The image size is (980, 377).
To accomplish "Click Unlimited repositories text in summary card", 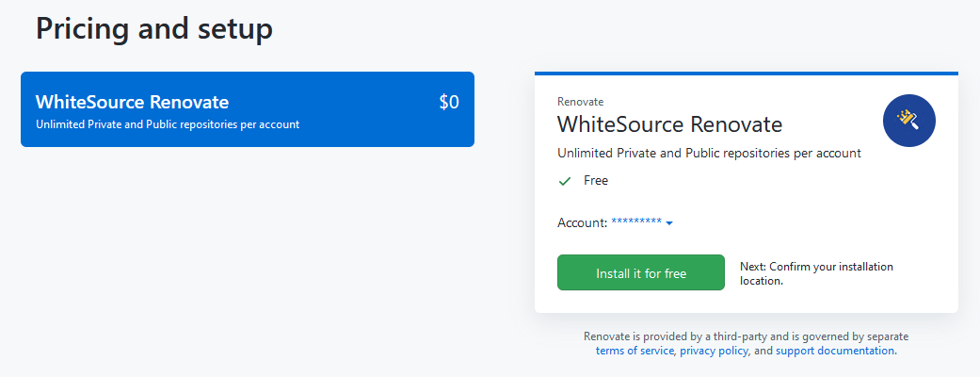I will 709,153.
